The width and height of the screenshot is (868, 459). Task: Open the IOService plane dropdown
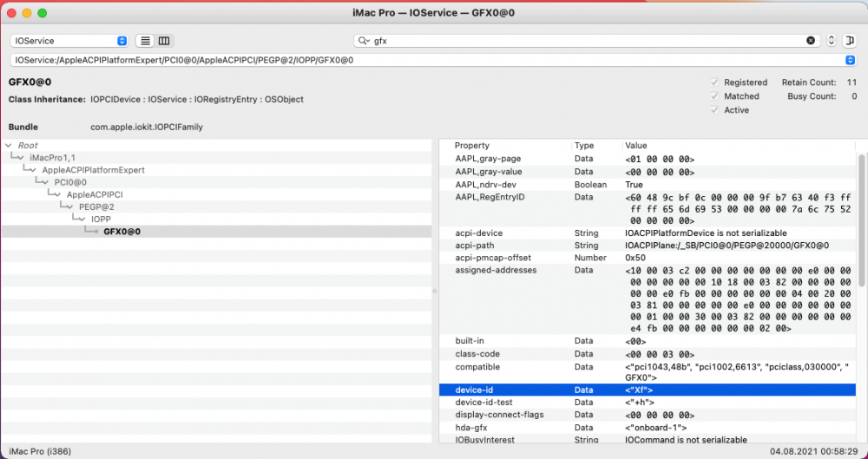click(69, 41)
